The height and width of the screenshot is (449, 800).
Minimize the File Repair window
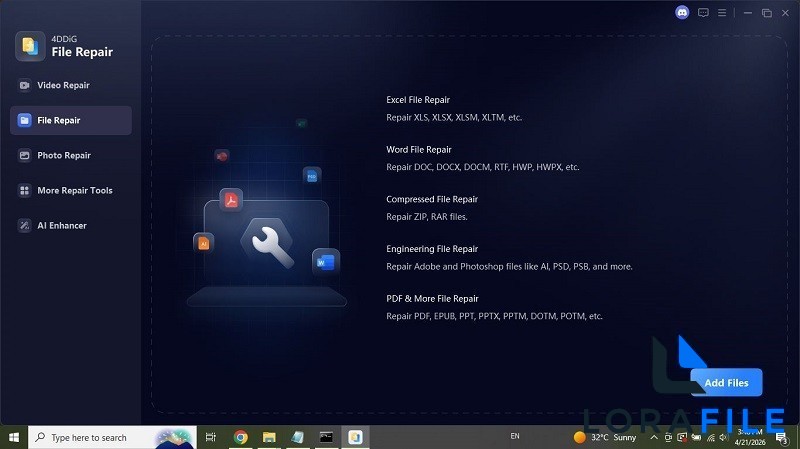click(748, 13)
